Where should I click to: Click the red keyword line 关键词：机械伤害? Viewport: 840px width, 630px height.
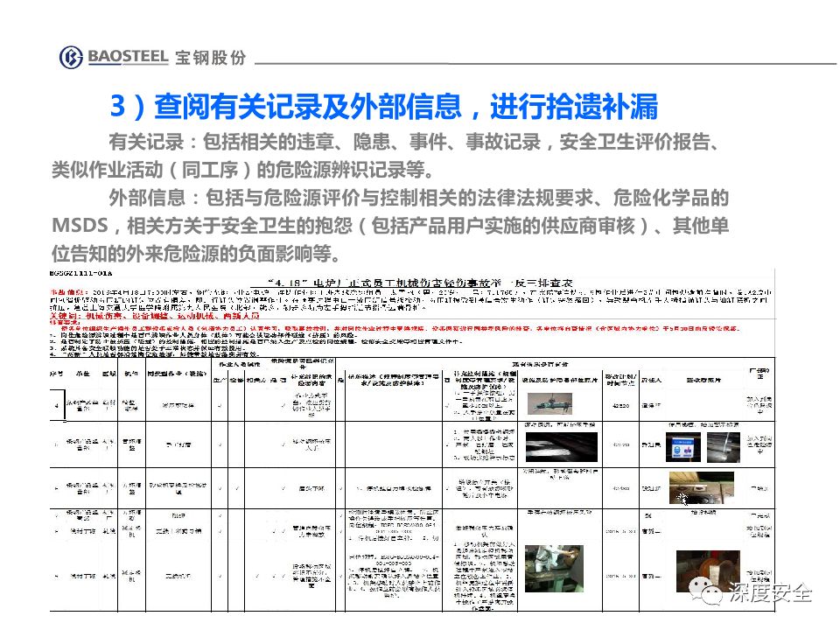point(155,316)
